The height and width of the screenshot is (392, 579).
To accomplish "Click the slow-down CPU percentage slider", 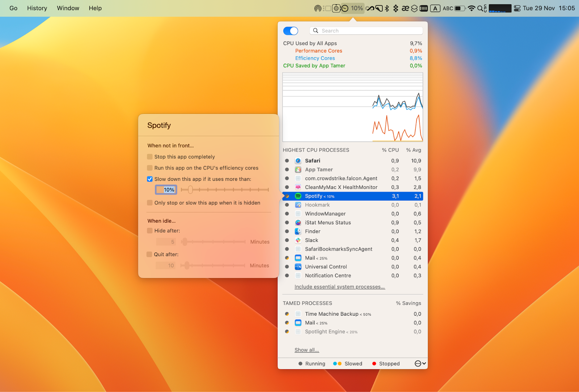I will coord(225,190).
